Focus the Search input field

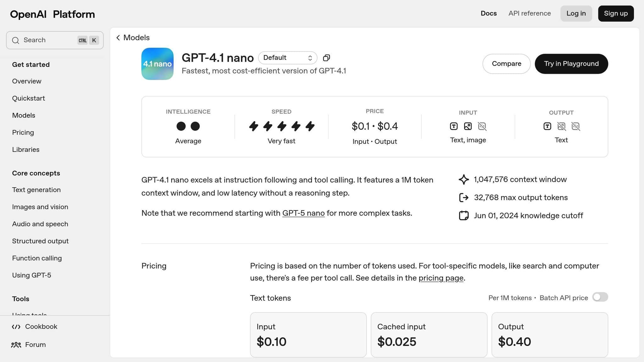pyautogui.click(x=55, y=40)
